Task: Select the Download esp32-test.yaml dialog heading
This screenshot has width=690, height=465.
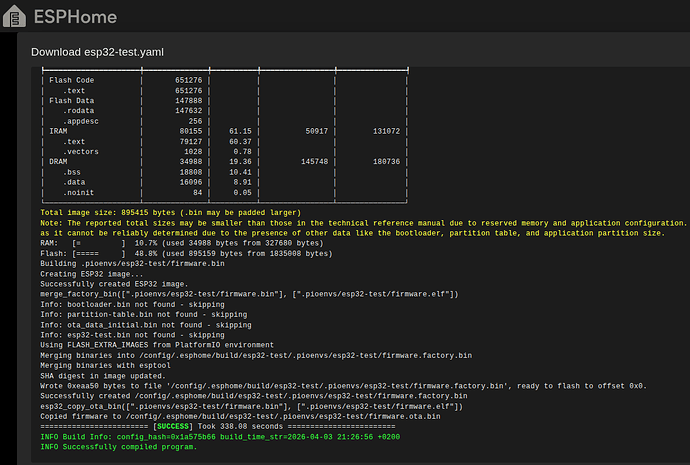Action: coord(97,52)
